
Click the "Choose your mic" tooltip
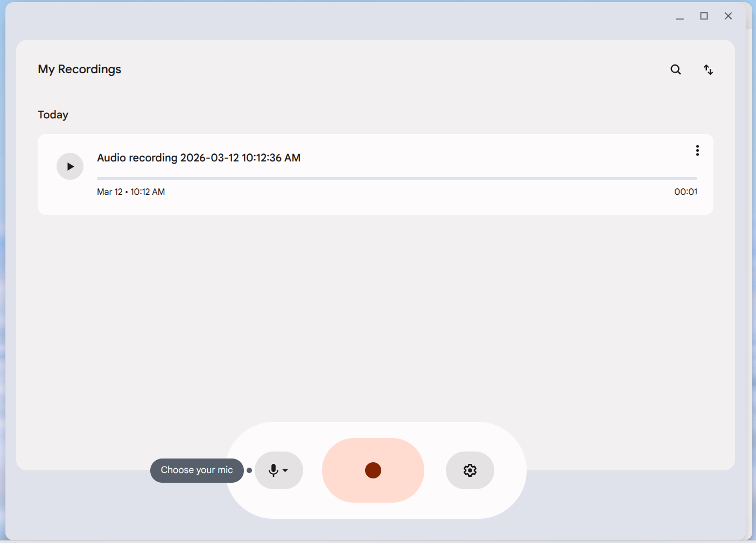click(x=197, y=470)
